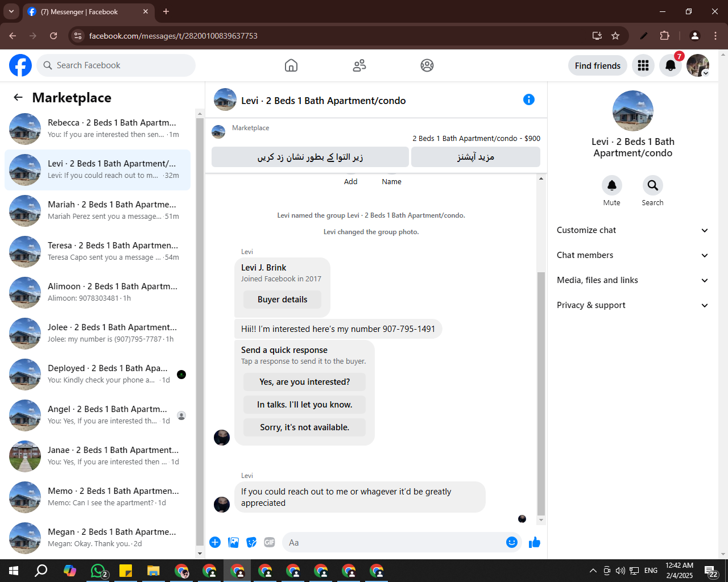This screenshot has width=728, height=582.
Task: Click the Aa message input field
Action: (395, 542)
